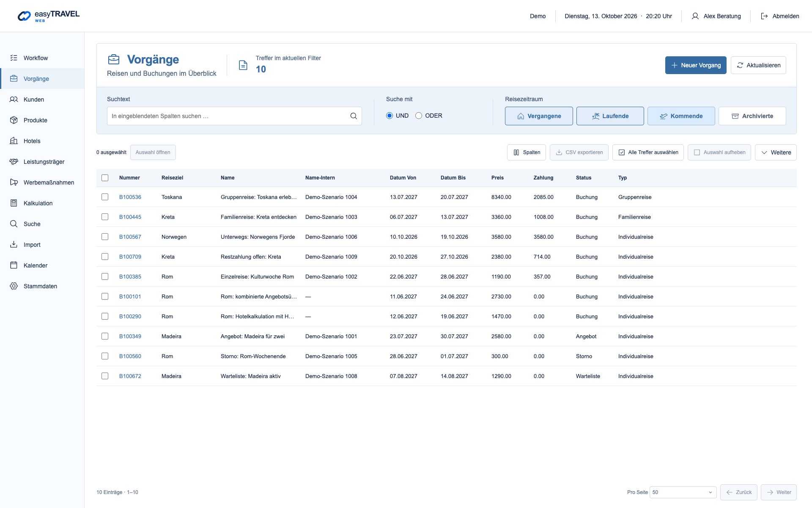Open booking link B100445
The height and width of the screenshot is (508, 812).
(130, 217)
